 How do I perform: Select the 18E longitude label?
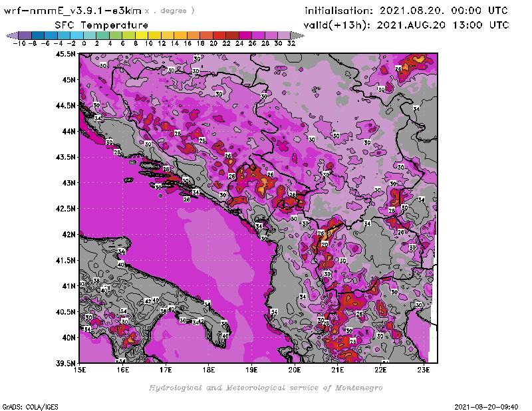point(209,370)
